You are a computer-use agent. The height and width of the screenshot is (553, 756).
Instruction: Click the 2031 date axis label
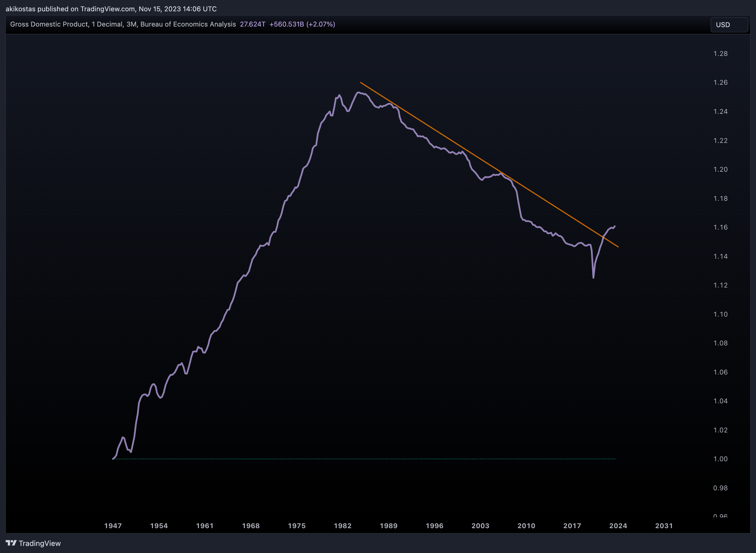tap(664, 526)
